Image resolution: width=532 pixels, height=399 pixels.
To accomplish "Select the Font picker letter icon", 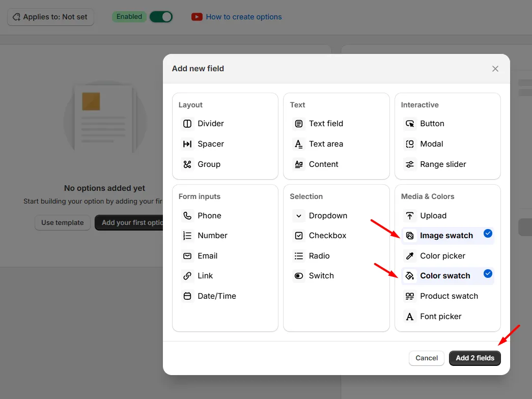I will 410,316.
